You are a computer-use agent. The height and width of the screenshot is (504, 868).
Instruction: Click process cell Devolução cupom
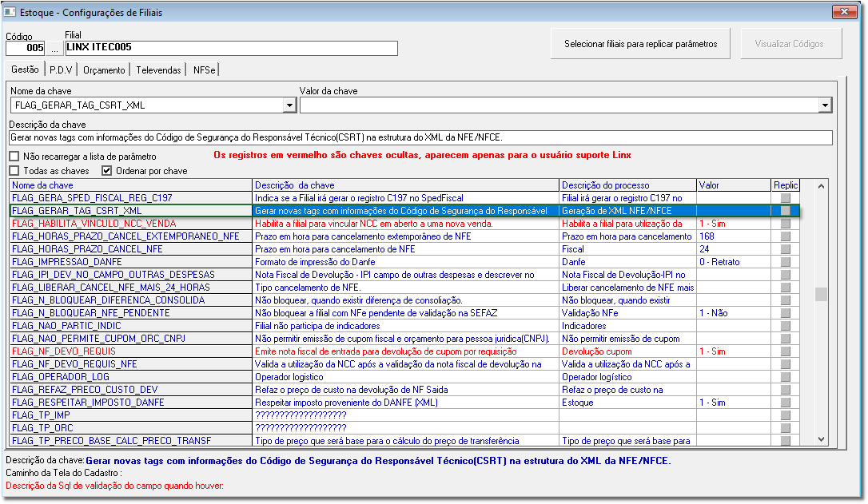pos(627,351)
